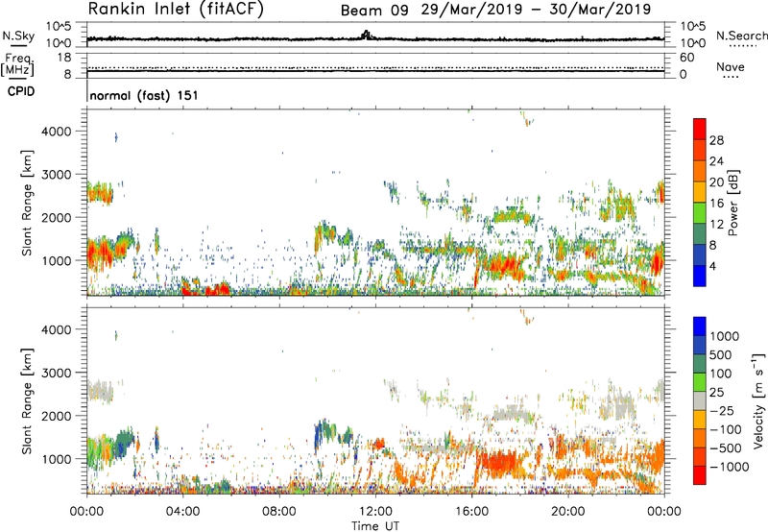Click the '28' tick on Power colorbar
This screenshot has height=532, width=768.
[x=716, y=140]
